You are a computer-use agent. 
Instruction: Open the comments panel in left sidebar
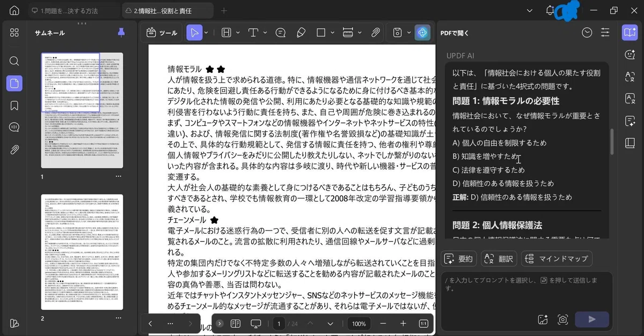coord(14,127)
